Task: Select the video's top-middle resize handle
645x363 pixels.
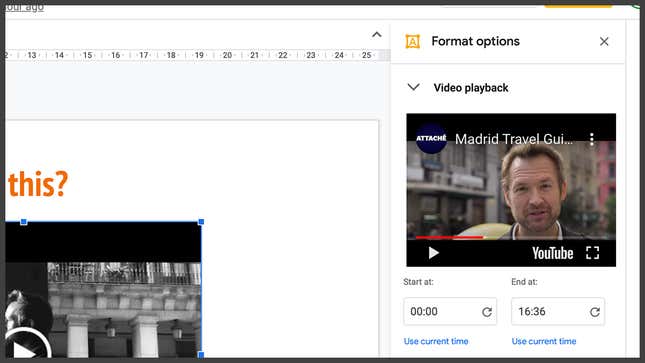Action: (24, 222)
